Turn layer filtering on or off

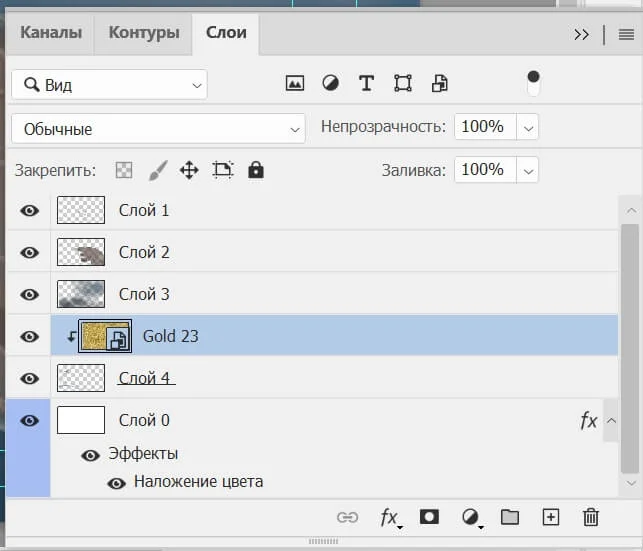[x=533, y=83]
